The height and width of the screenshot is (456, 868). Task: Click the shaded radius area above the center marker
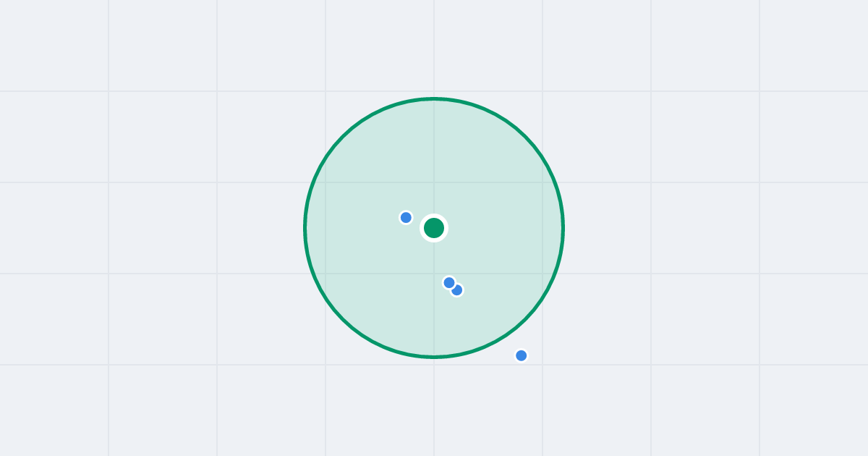tap(434, 159)
